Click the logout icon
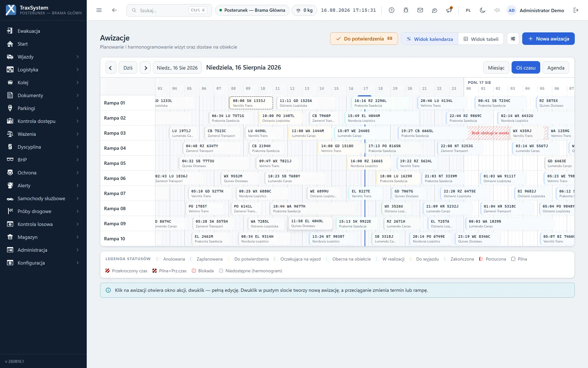 [576, 10]
